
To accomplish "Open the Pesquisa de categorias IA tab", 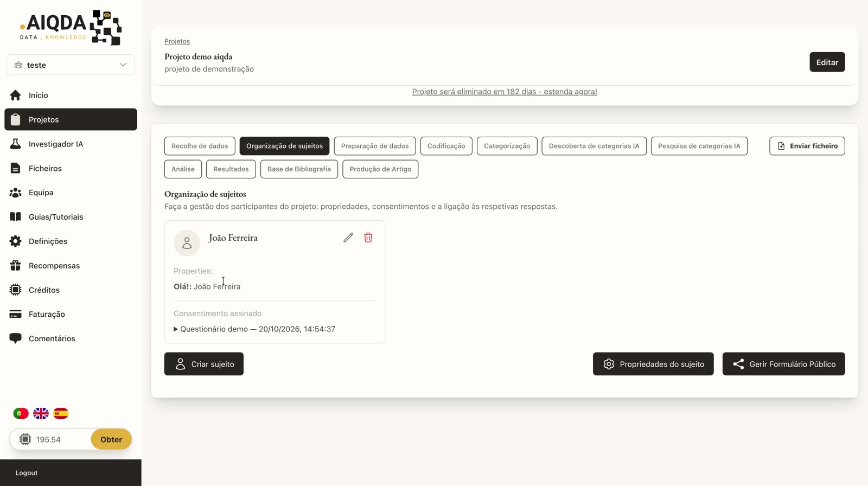I will coord(699,146).
